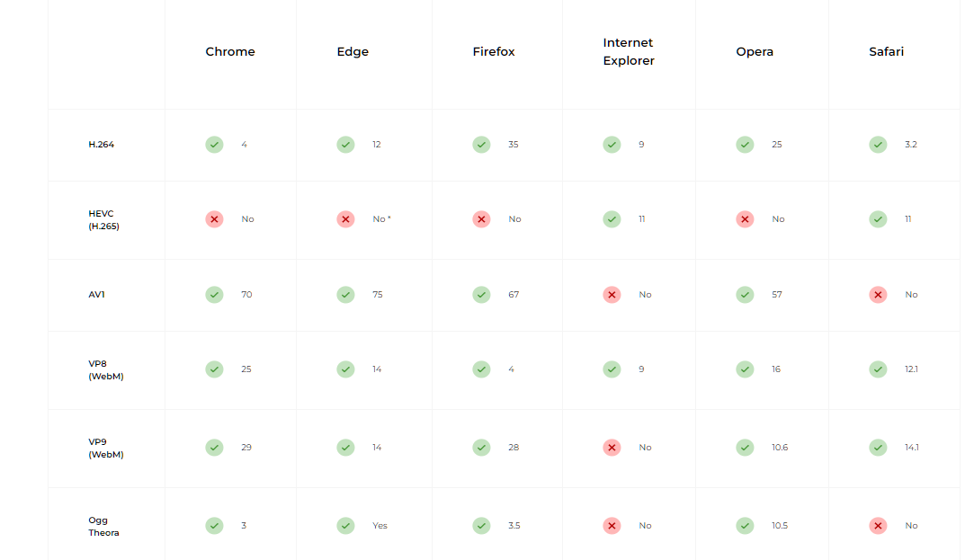Click the red X for HEVC in Edge
Screen dimensions: 974x560
[x=345, y=219]
